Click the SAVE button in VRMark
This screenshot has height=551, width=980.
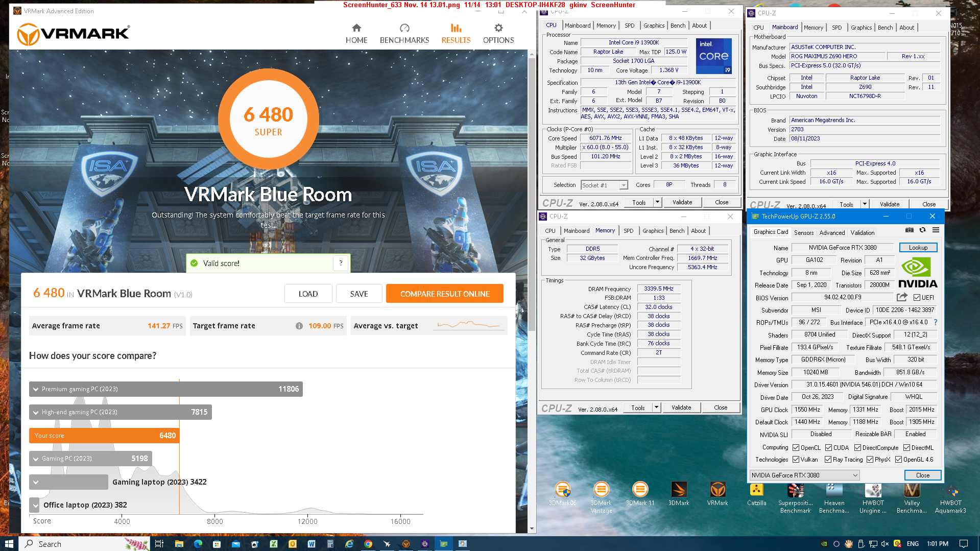coord(359,294)
